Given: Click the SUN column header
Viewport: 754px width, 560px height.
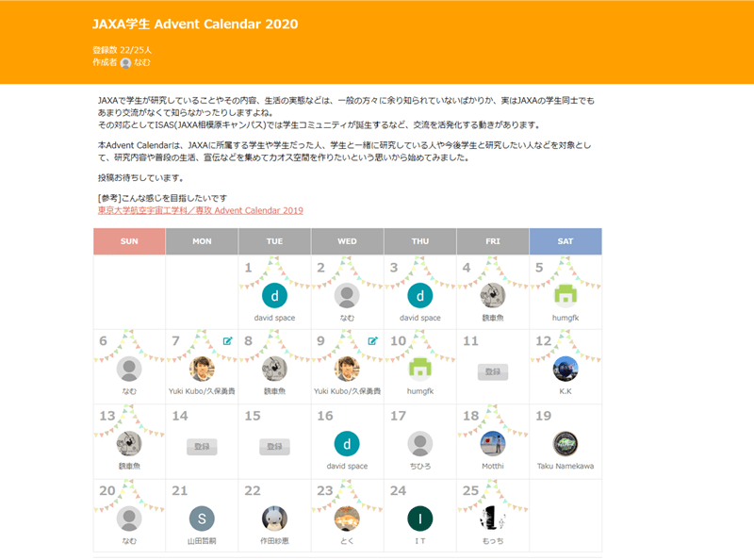Looking at the screenshot, I should 129,241.
